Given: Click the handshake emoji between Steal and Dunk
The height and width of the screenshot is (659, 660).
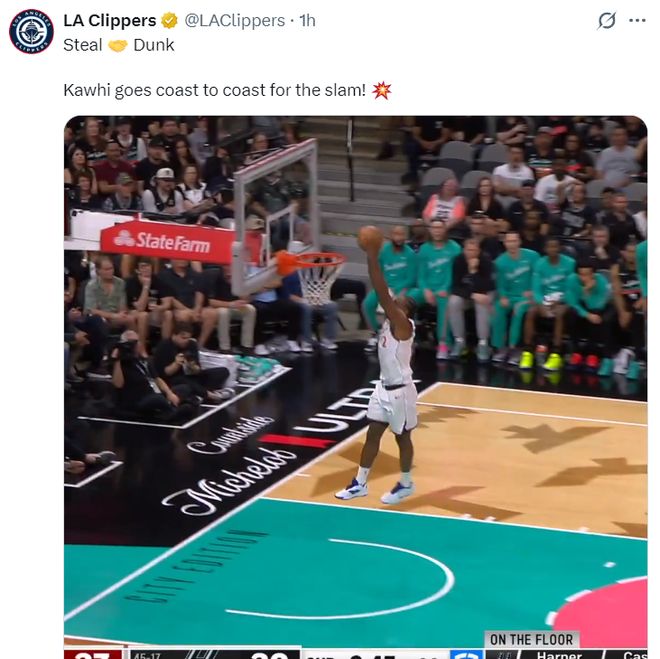Looking at the screenshot, I should click(118, 45).
